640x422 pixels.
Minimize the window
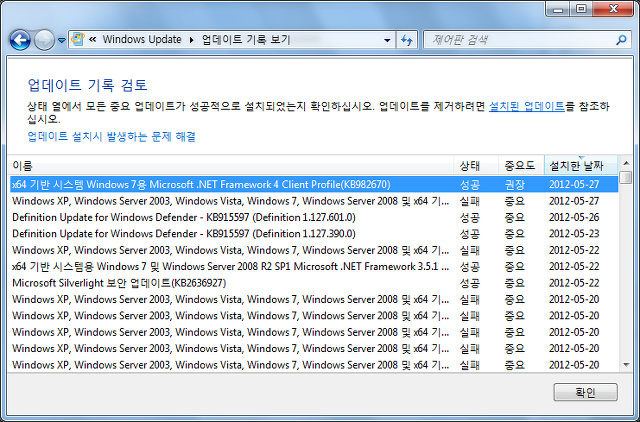pyautogui.click(x=558, y=9)
